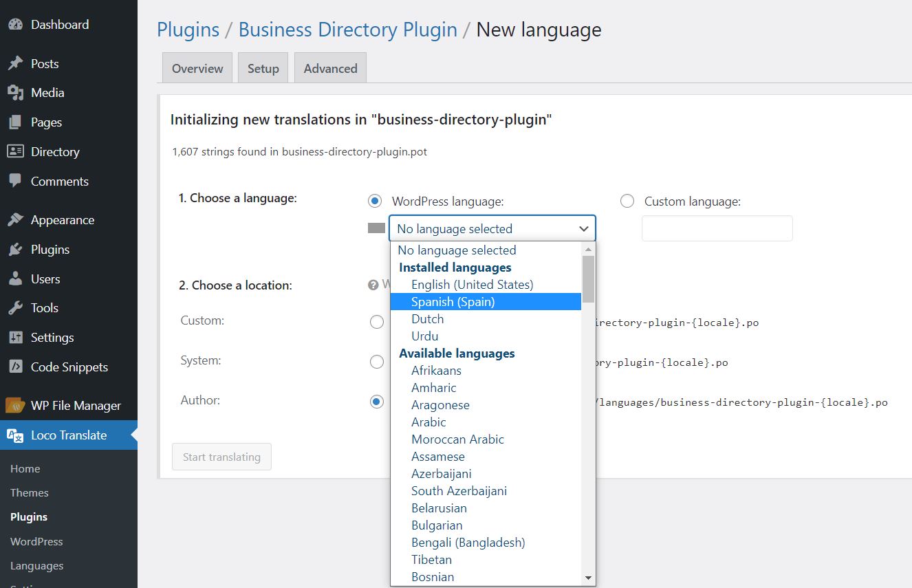Pick Urdu from the language list

pyautogui.click(x=486, y=336)
